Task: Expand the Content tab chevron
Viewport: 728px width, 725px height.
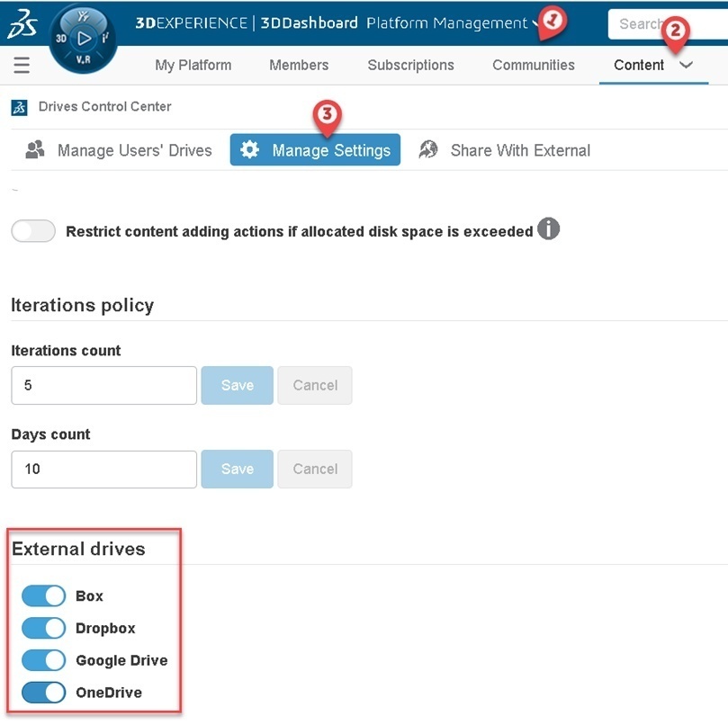Action: click(687, 65)
